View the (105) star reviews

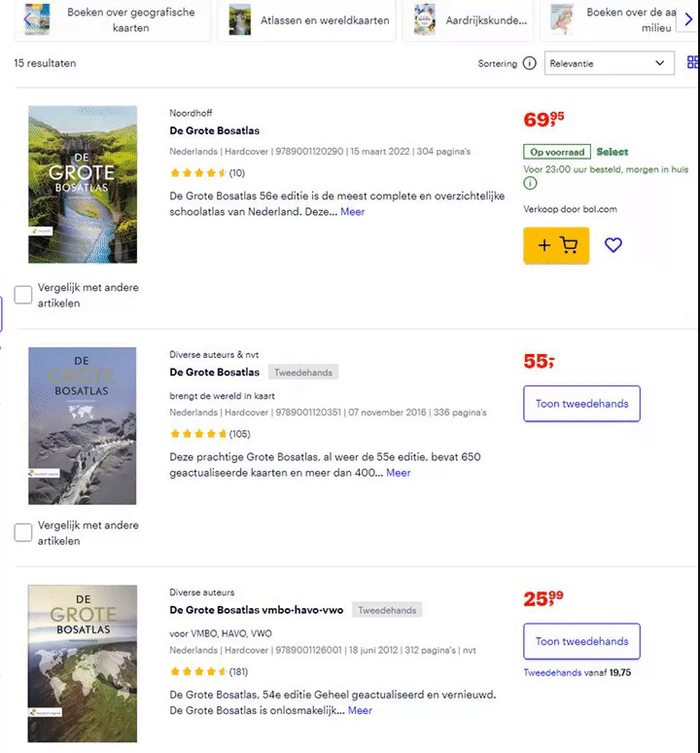[210, 434]
